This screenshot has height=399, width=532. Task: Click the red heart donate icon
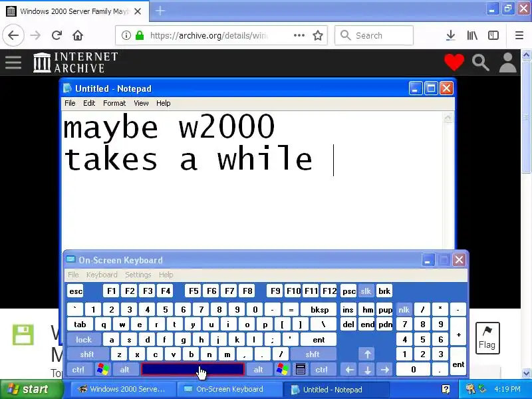click(454, 62)
